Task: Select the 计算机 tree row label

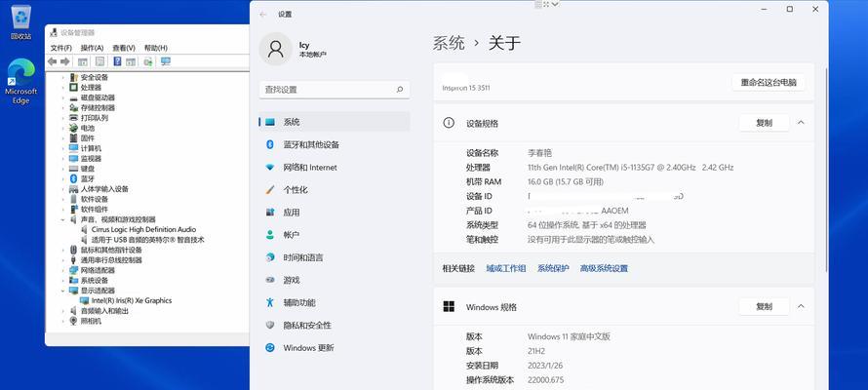Action: (92, 149)
